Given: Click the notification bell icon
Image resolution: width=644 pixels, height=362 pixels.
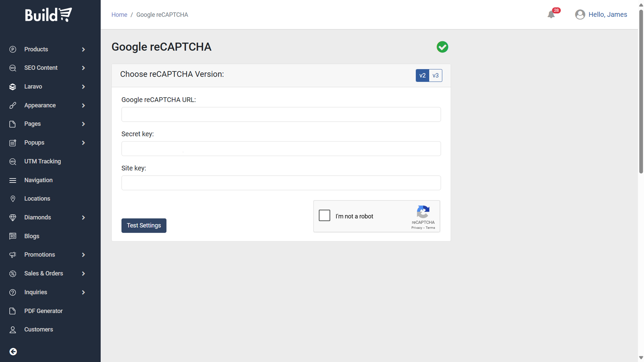Looking at the screenshot, I should (x=551, y=14).
